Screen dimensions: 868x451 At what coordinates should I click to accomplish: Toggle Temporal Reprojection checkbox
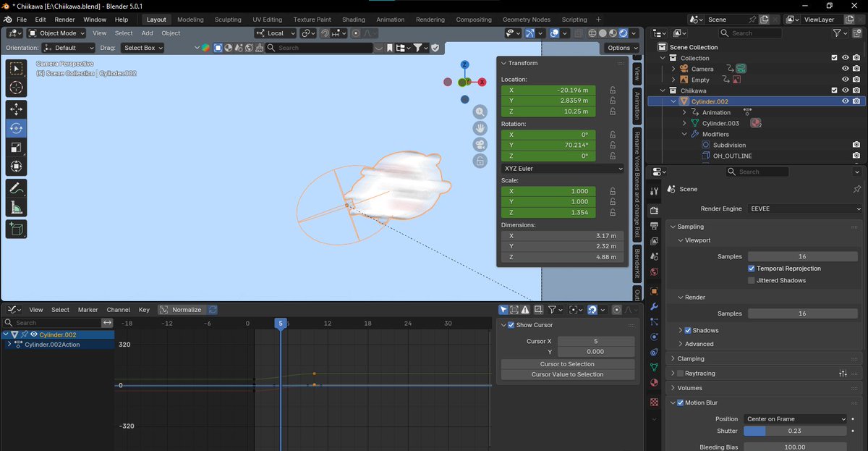click(x=752, y=269)
